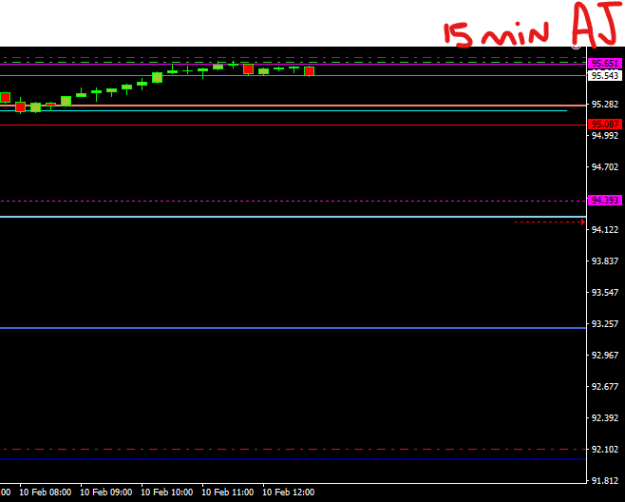
Task: Select the magenta dotted line at 94.393
Action: point(293,201)
